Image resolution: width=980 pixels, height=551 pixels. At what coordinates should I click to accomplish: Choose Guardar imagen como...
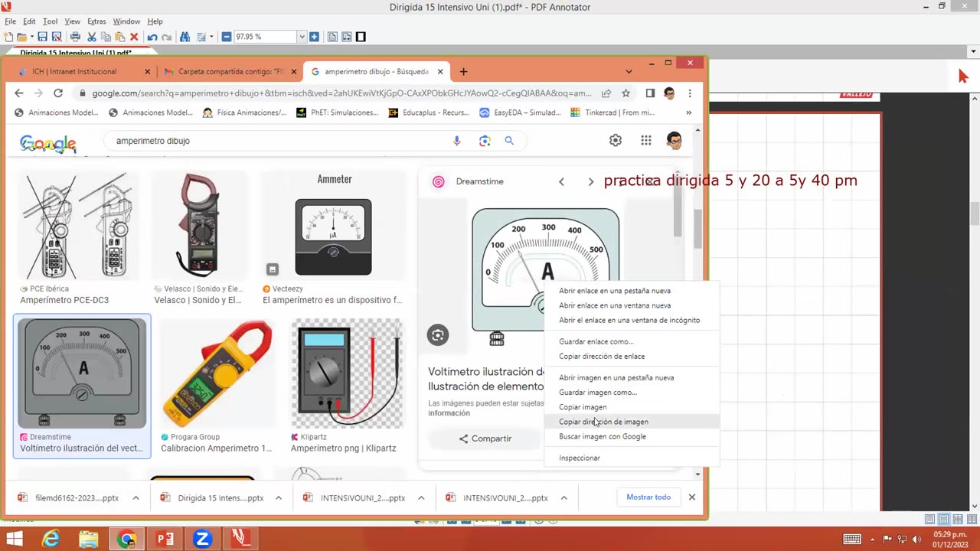tap(632, 393)
